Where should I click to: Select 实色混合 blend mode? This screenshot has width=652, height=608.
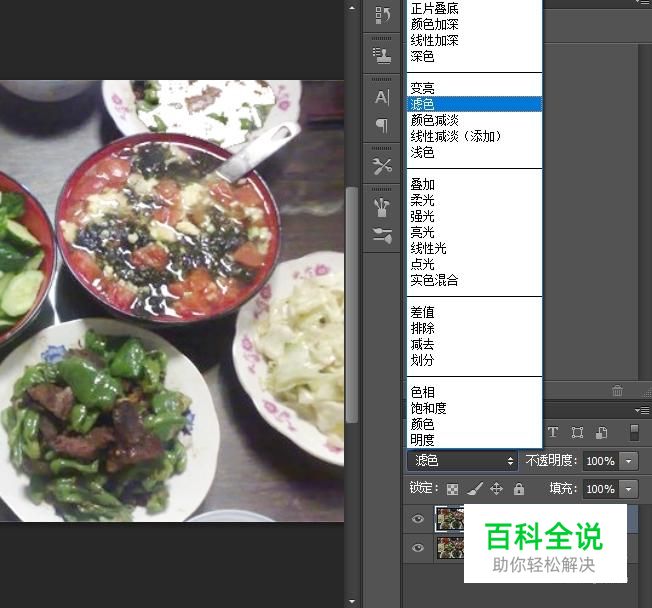[x=474, y=280]
